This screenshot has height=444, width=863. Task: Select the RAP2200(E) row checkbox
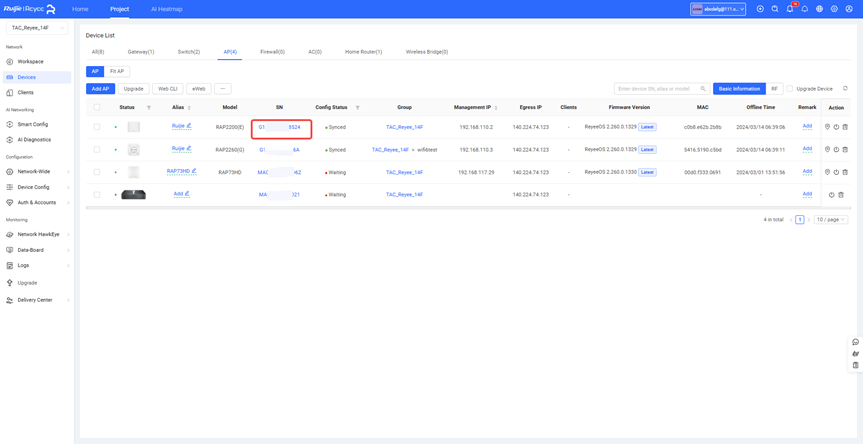pos(97,127)
